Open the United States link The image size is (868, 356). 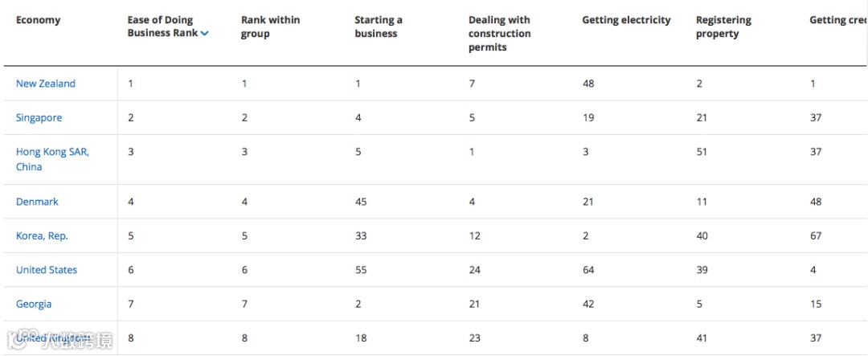point(47,270)
